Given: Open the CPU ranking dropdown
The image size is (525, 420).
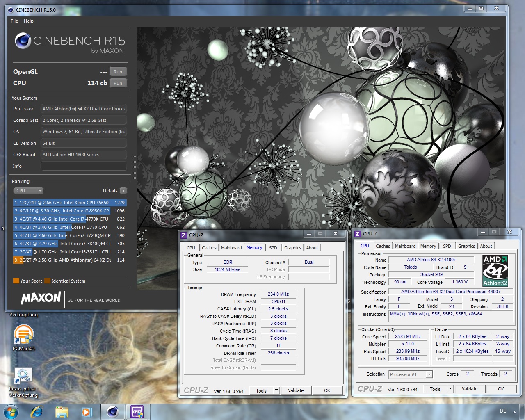Looking at the screenshot, I should tap(28, 191).
